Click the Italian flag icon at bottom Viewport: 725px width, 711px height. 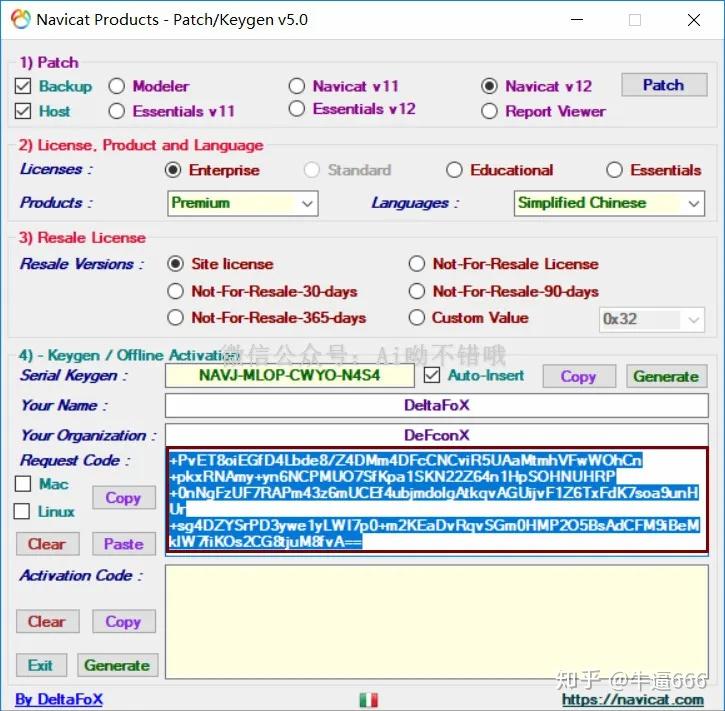click(x=369, y=699)
